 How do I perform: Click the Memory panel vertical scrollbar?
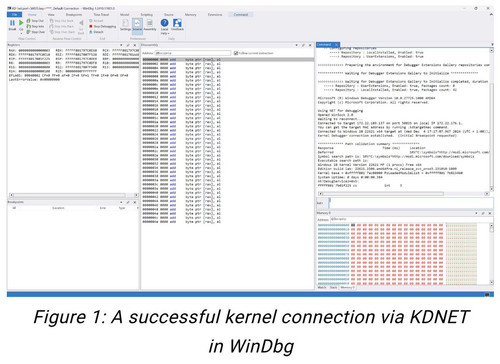pos(491,254)
